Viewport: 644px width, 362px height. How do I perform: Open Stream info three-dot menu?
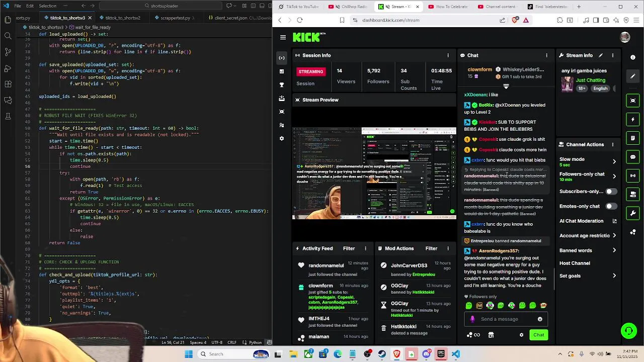612,55
